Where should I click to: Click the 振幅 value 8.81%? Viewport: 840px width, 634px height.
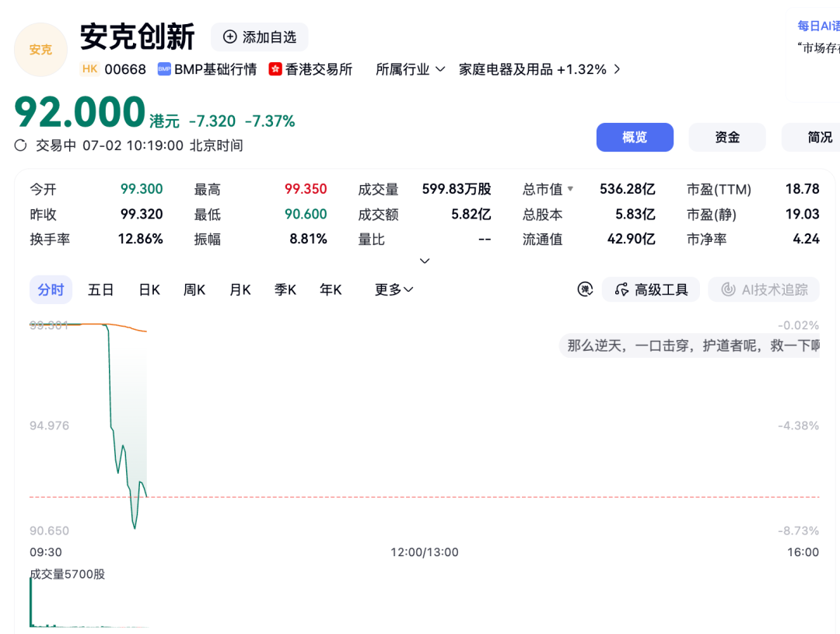tap(308, 239)
